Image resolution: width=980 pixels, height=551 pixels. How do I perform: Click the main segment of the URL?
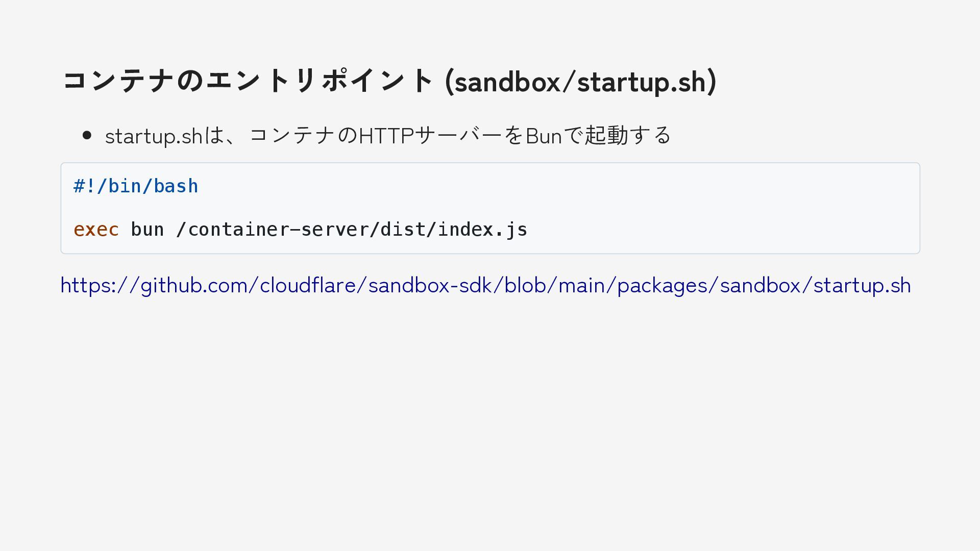pos(582,285)
